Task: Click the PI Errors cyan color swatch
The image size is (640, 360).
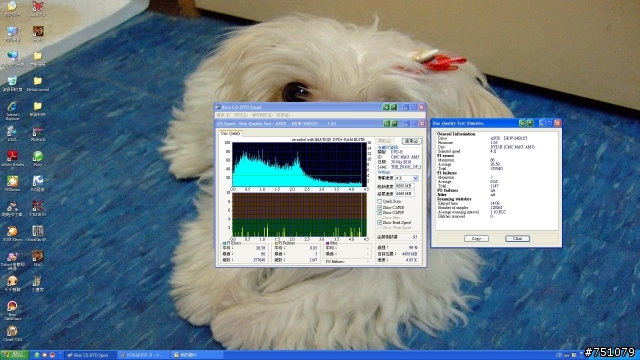Action: click(224, 243)
